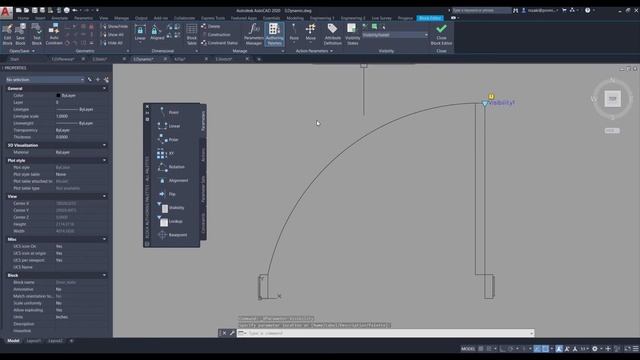Open the Block Table tool
Viewport: 640px width, 360px height.
point(191,34)
